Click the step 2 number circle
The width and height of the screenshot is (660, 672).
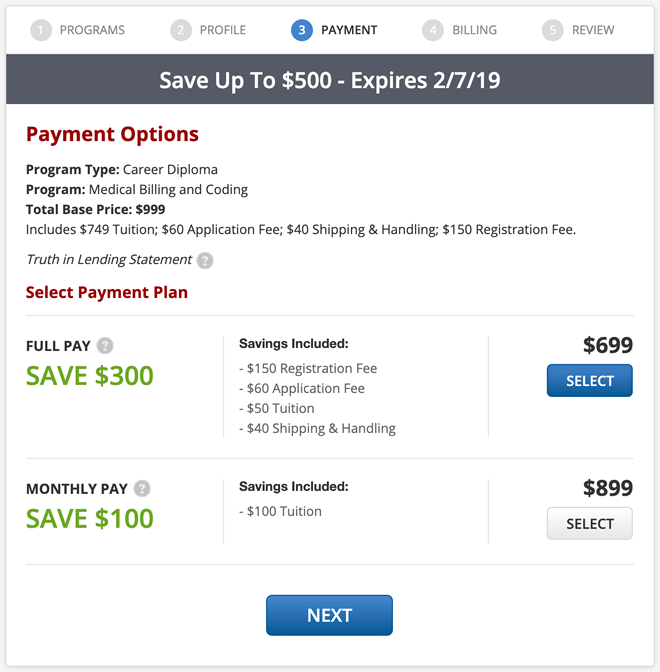(x=180, y=30)
